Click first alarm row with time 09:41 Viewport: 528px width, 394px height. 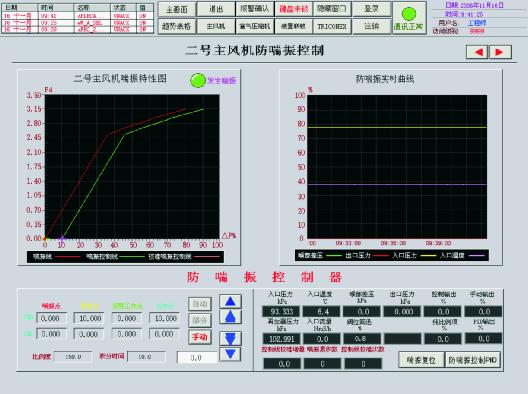78,16
